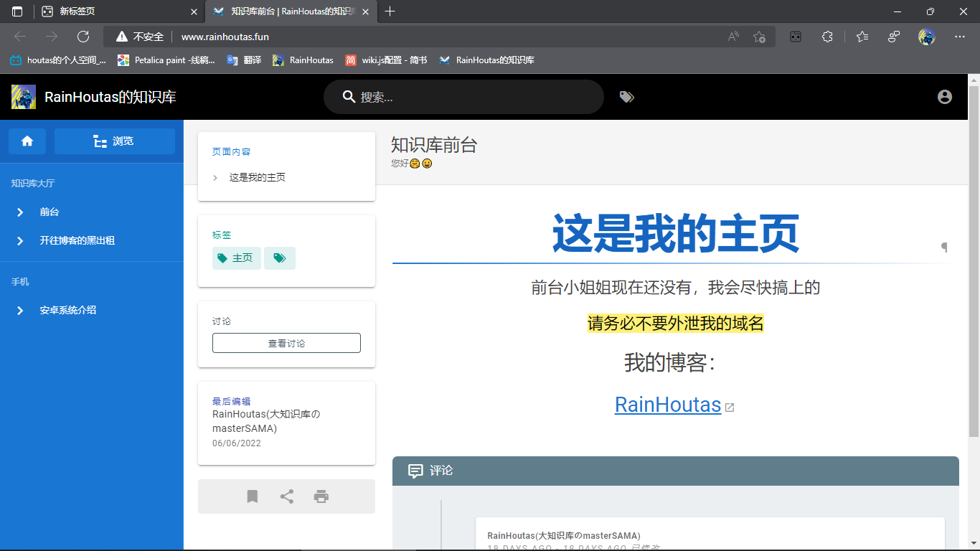Image resolution: width=980 pixels, height=551 pixels.
Task: Open the 翻译 bookmark
Action: 244,60
